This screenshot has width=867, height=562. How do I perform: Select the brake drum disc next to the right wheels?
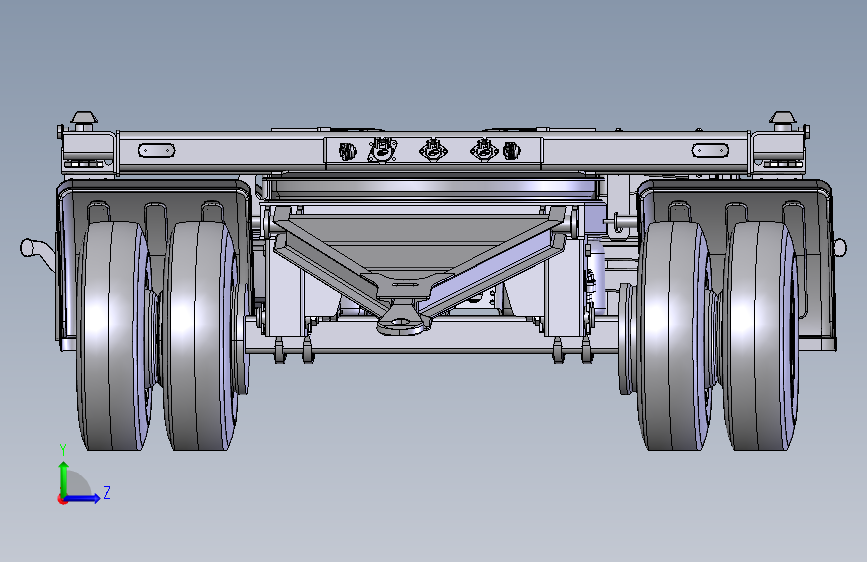pos(626,339)
